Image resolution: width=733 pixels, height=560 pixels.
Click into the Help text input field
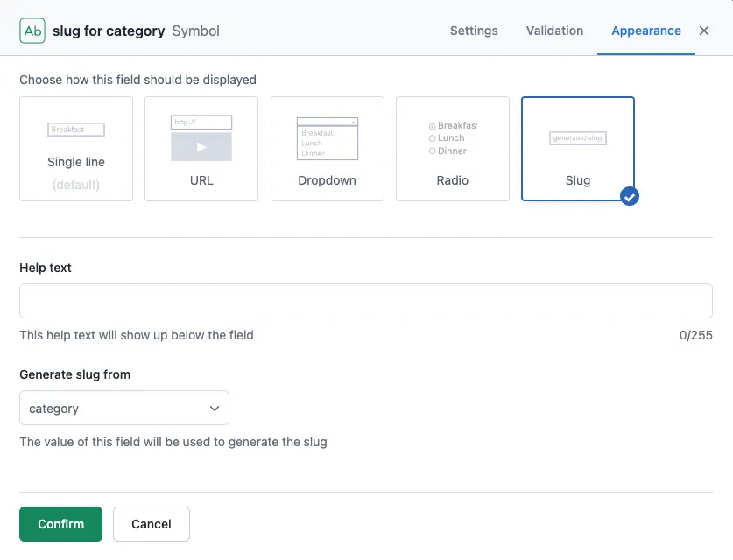366,301
